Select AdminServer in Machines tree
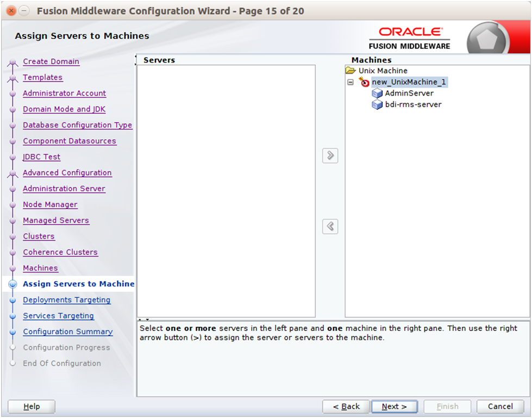The width and height of the screenshot is (532, 418). 409,93
